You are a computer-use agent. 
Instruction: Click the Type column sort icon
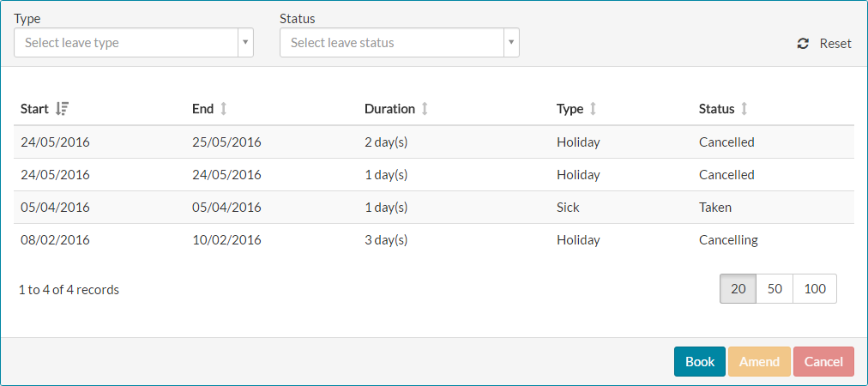click(x=593, y=109)
